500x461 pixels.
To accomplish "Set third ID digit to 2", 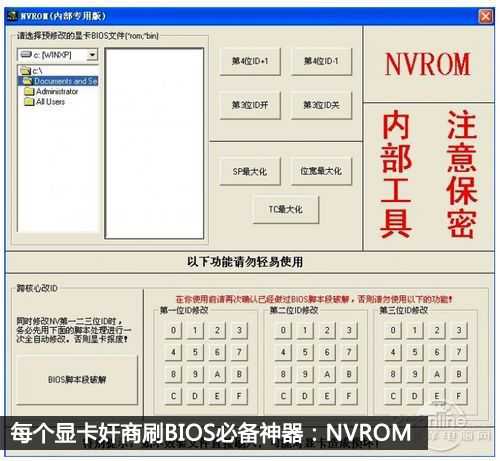I will coord(437,330).
